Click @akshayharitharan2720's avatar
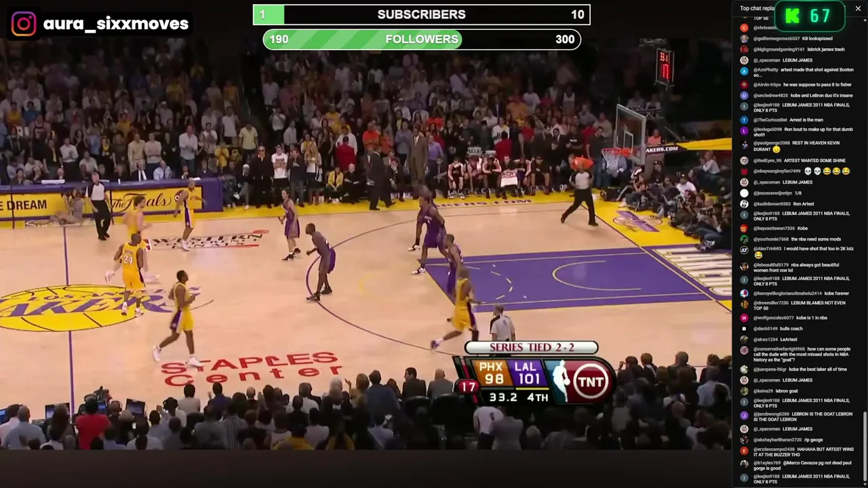Image resolution: width=868 pixels, height=488 pixels. click(744, 440)
